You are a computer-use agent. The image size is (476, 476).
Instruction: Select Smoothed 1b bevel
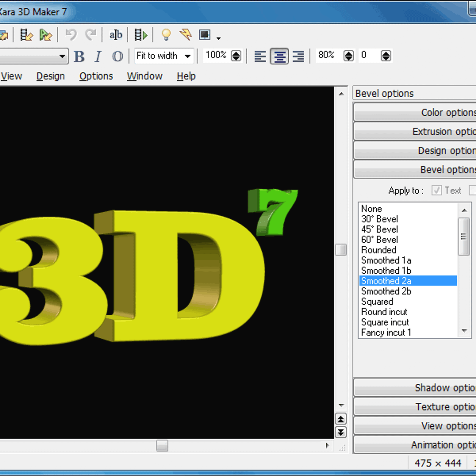click(408, 270)
